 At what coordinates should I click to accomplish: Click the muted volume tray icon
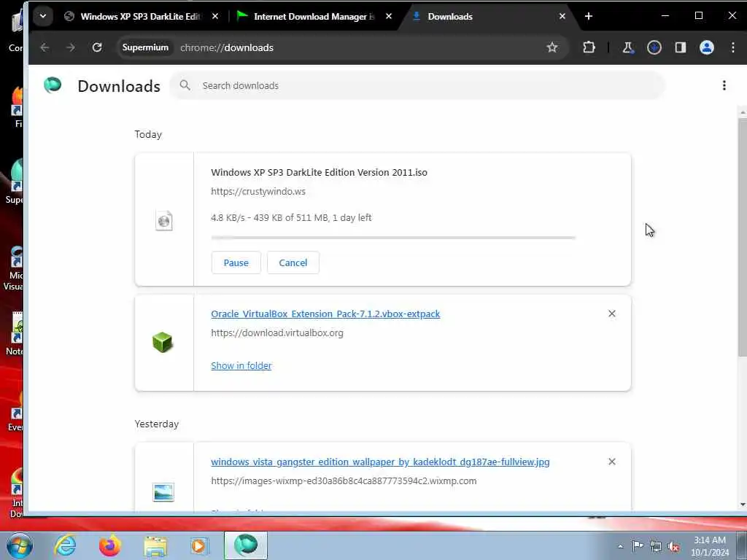[673, 546]
